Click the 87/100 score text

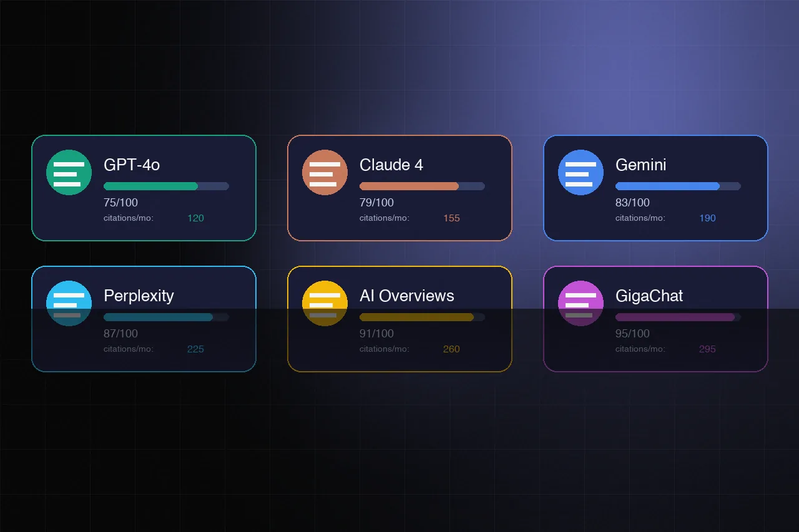[120, 334]
